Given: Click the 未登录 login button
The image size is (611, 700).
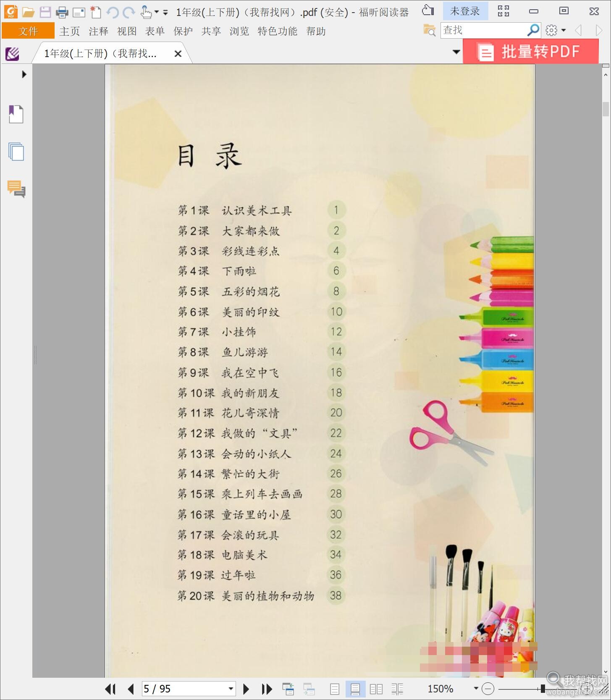Looking at the screenshot, I should pos(465,11).
